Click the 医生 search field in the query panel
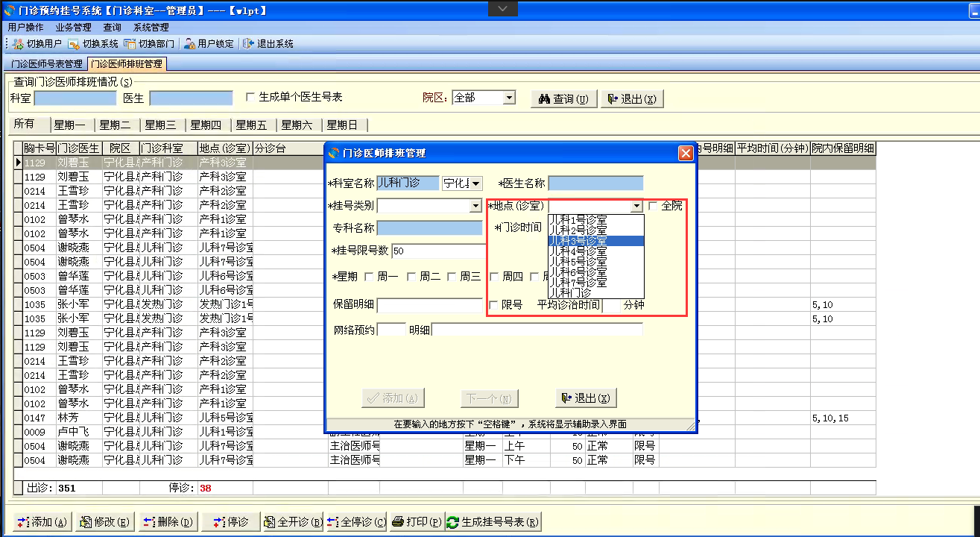This screenshot has width=980, height=537. point(191,98)
